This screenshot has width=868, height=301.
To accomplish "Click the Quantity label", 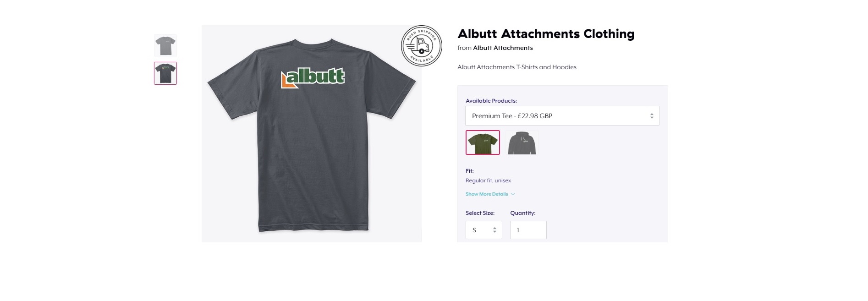I will point(523,213).
